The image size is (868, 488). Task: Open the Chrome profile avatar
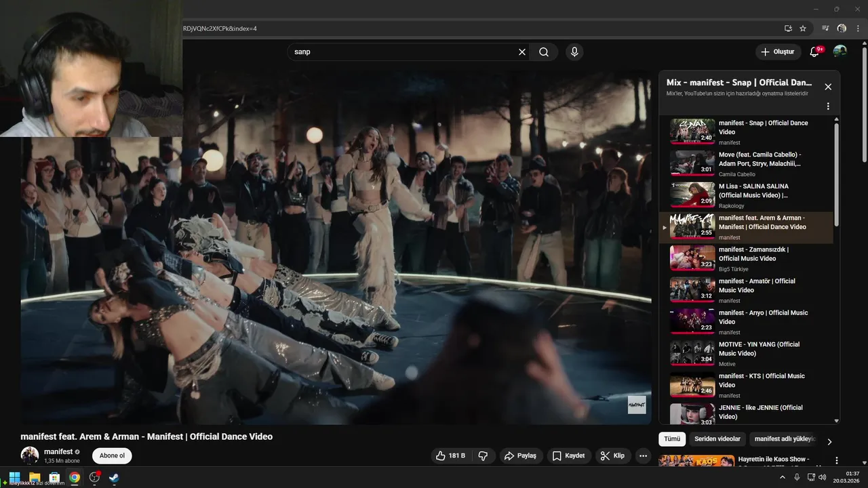(x=842, y=28)
